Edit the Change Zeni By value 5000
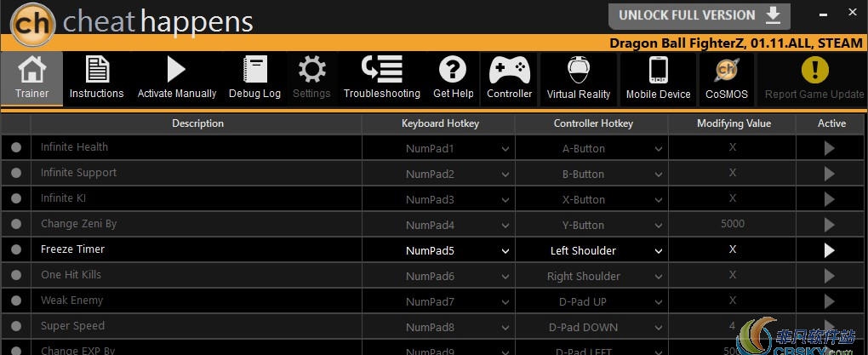The height and width of the screenshot is (355, 868). (x=732, y=224)
